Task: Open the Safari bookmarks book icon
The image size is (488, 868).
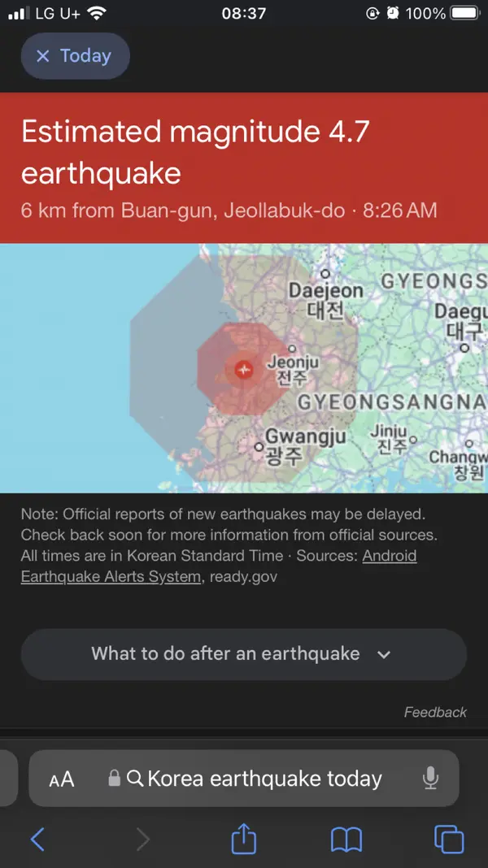Action: [x=346, y=840]
